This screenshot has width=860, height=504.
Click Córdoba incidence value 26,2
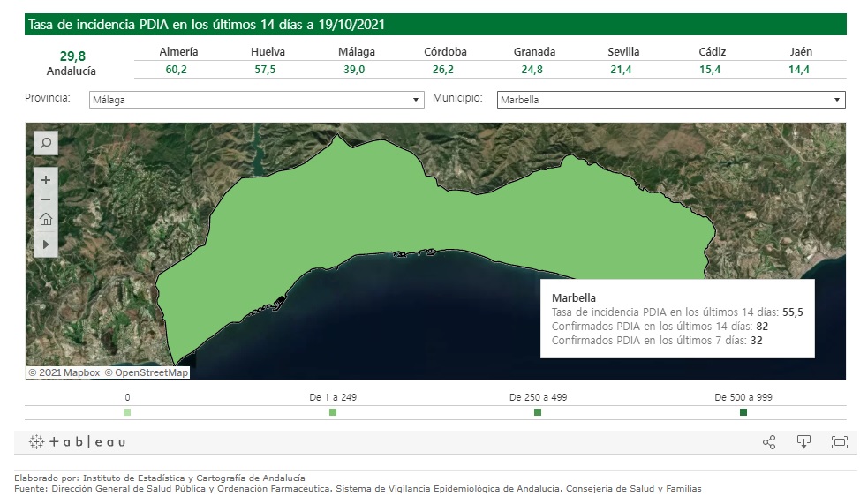tap(442, 70)
